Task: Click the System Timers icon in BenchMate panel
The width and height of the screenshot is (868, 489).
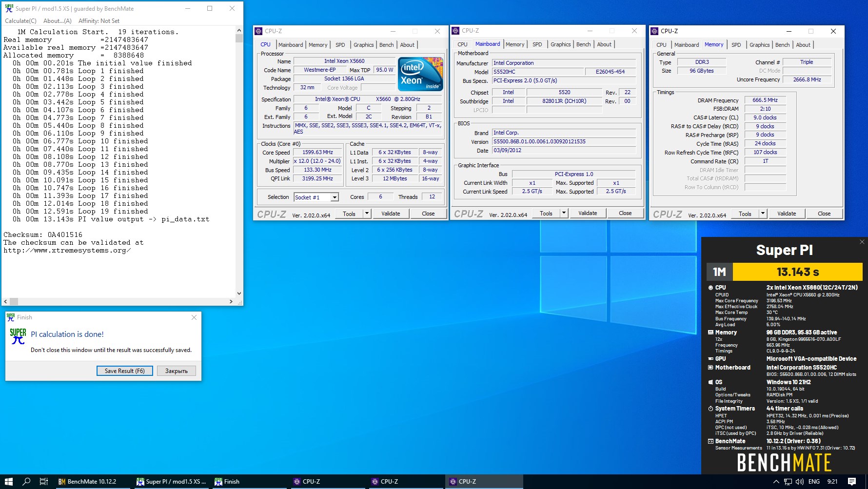Action: click(710, 409)
